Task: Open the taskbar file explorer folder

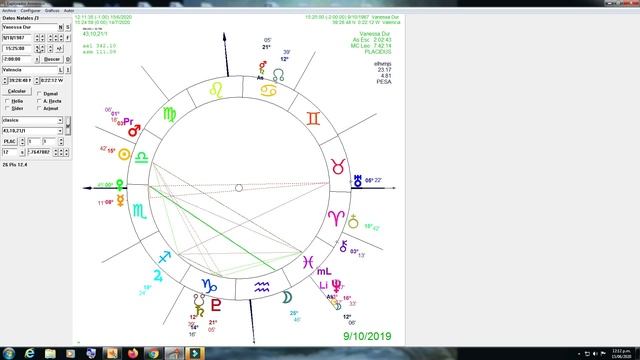Action: click(50, 353)
